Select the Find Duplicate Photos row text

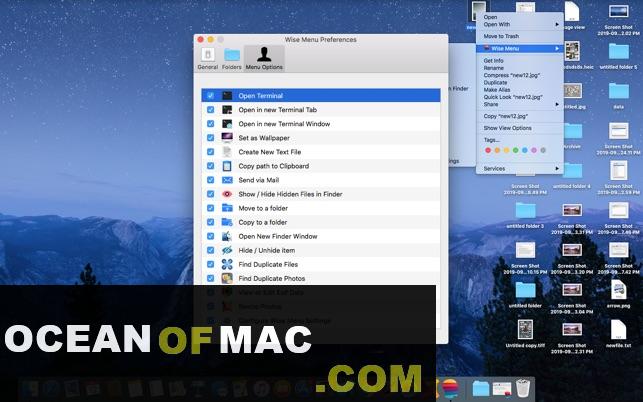point(271,279)
